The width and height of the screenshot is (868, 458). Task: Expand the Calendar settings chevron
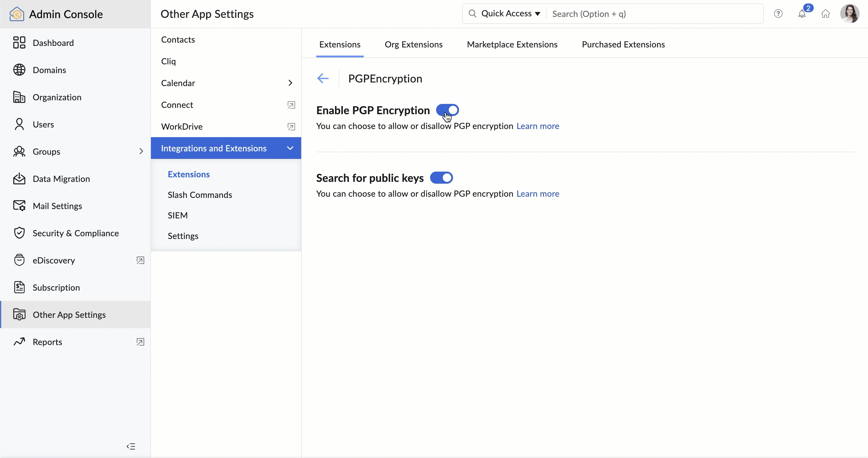(290, 83)
